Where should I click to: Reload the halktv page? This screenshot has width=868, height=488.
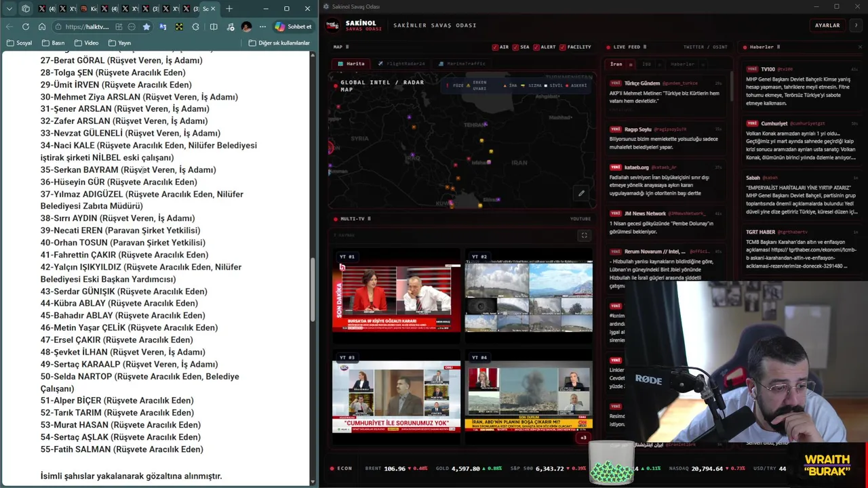[26, 26]
